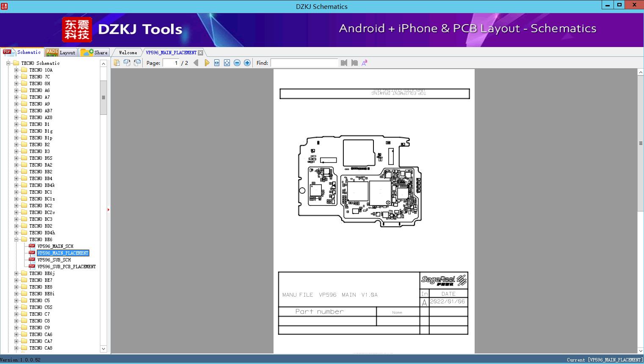Screen dimensions: 644x364
Task: Click the PDF icon beside VP596_MAIN_SCH
Action: [x=32, y=246]
